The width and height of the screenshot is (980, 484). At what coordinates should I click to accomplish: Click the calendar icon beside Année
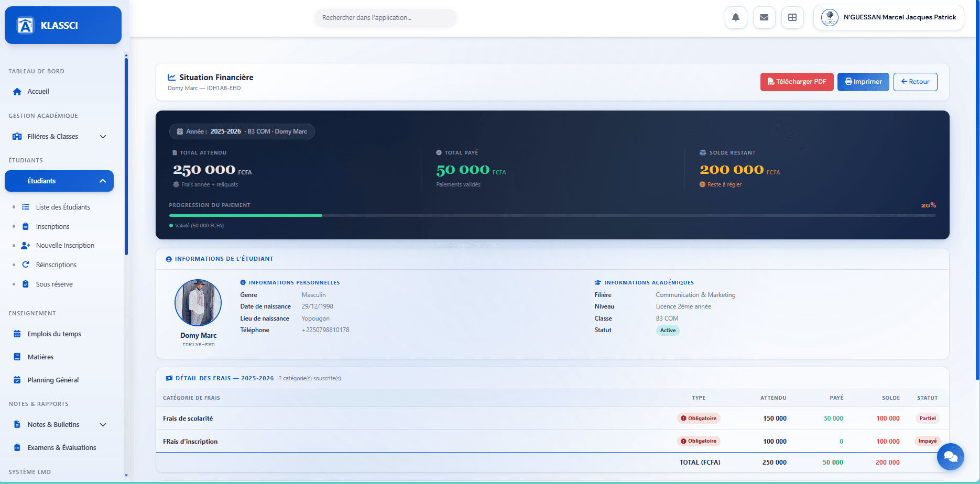click(180, 131)
